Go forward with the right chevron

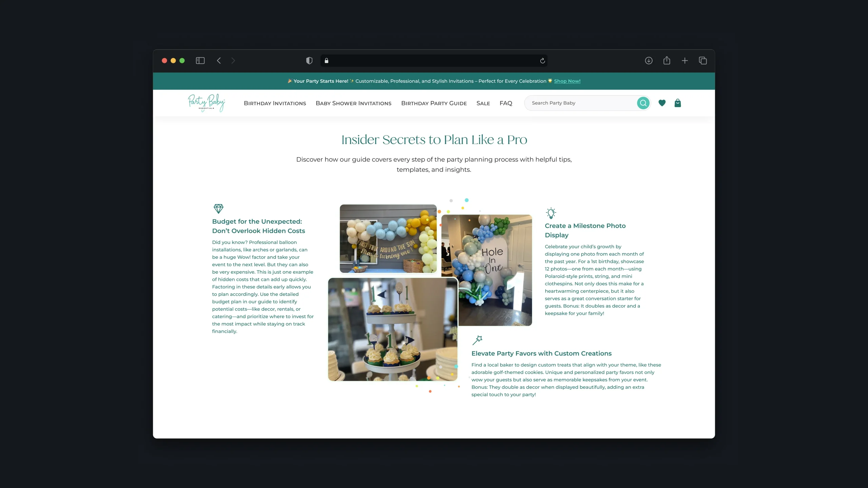pyautogui.click(x=233, y=61)
